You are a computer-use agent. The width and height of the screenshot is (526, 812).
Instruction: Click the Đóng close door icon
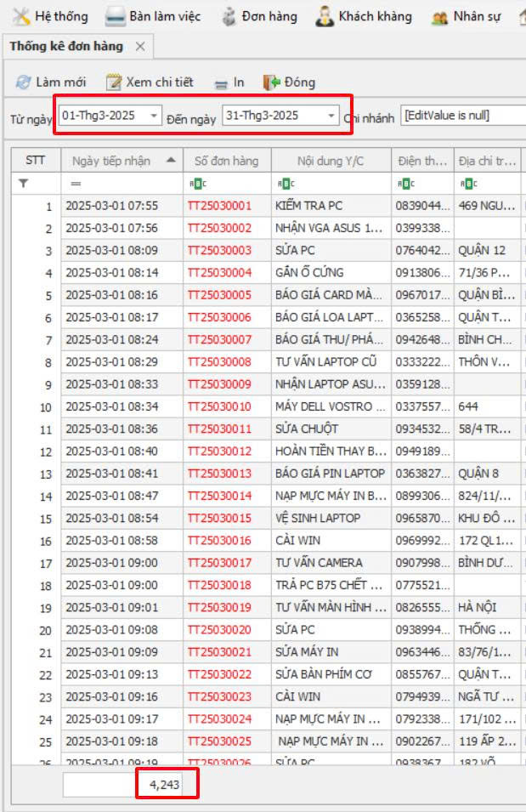tap(272, 82)
